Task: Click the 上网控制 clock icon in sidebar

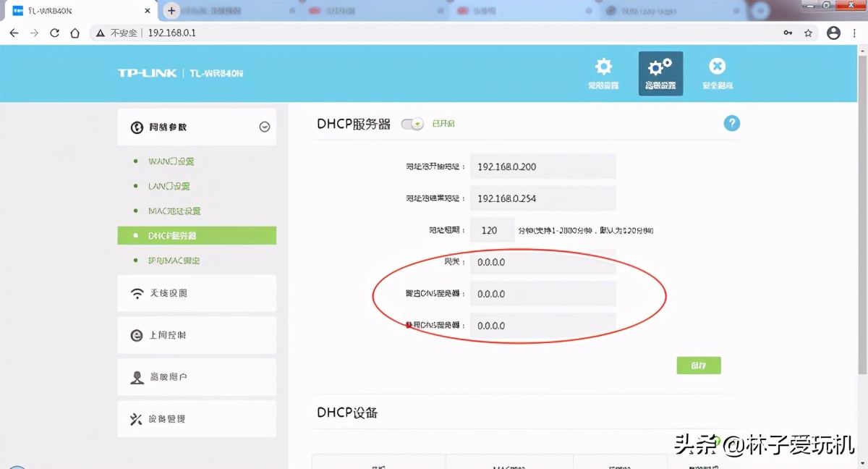Action: tap(138, 334)
